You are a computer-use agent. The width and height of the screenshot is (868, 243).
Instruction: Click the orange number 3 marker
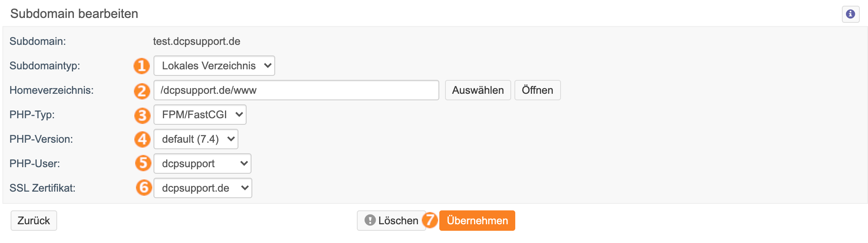pyautogui.click(x=142, y=115)
